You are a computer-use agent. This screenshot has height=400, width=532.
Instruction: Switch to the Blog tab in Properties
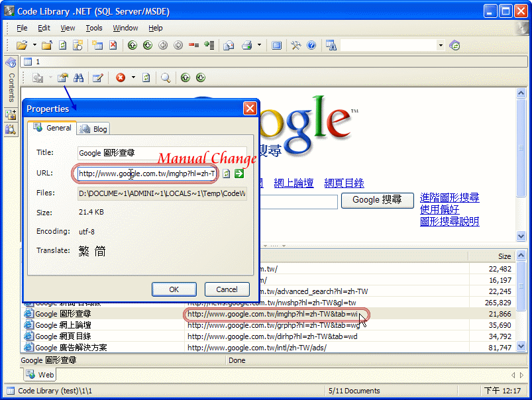(93, 129)
